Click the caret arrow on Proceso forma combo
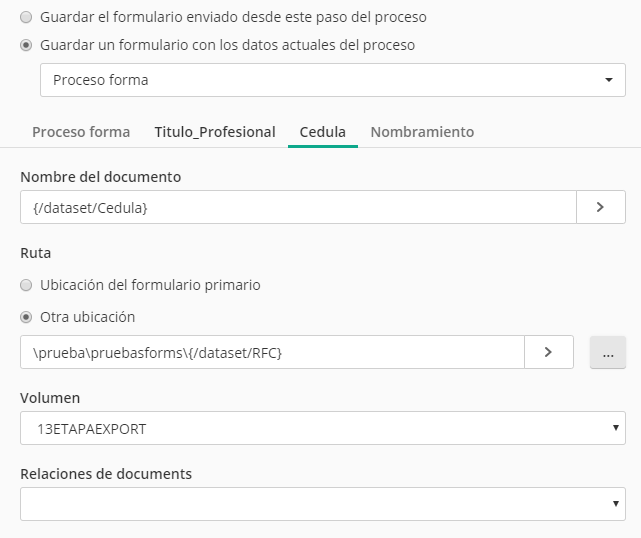Screen dimensions: 641x538 pos(610,80)
